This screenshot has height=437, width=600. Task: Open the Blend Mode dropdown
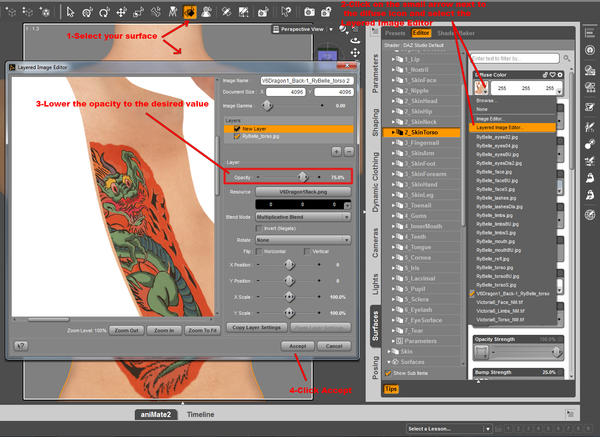pyautogui.click(x=303, y=217)
